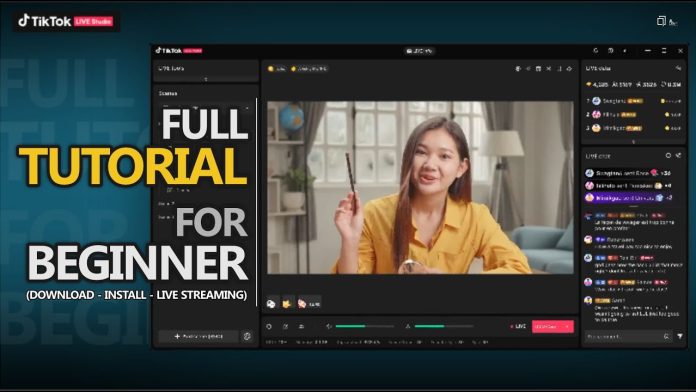Click the add source button under Scenes
Image resolution: width=696 pixels, height=392 pixels.
click(198, 337)
